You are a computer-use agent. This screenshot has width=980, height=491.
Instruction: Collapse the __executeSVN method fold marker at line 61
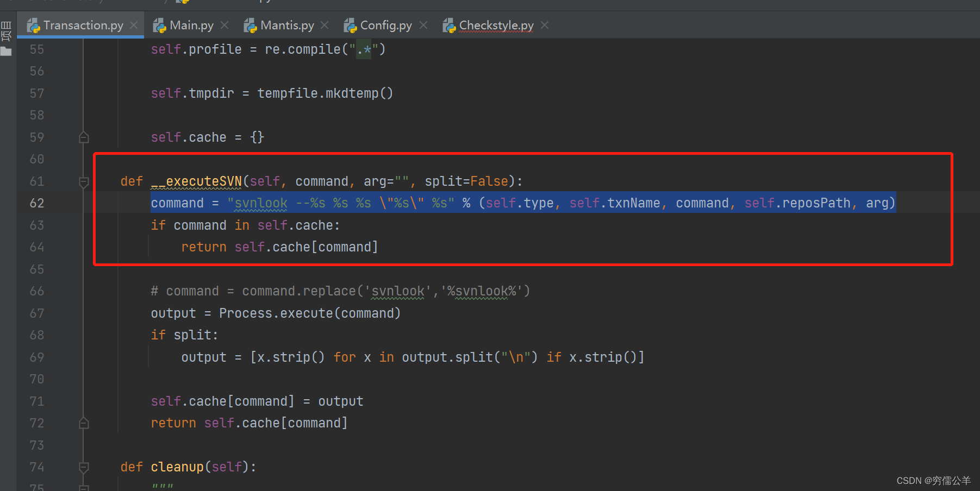point(84,182)
